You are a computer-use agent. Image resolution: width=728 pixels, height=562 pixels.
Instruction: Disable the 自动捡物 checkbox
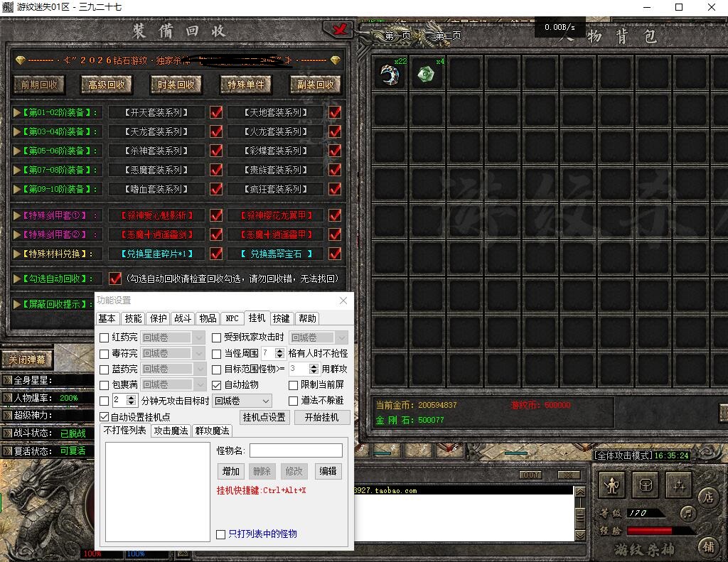coord(216,385)
